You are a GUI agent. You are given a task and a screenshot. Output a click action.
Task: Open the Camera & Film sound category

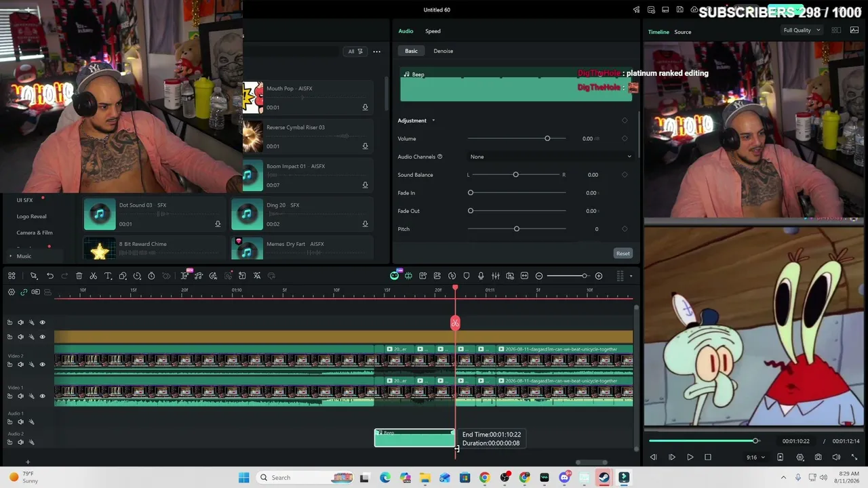35,232
